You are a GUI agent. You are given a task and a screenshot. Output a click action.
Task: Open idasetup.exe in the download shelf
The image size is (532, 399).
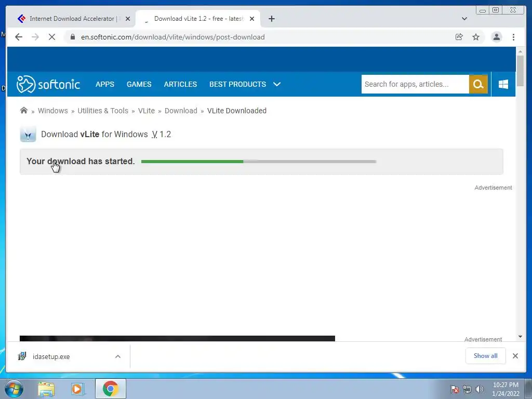click(x=51, y=356)
